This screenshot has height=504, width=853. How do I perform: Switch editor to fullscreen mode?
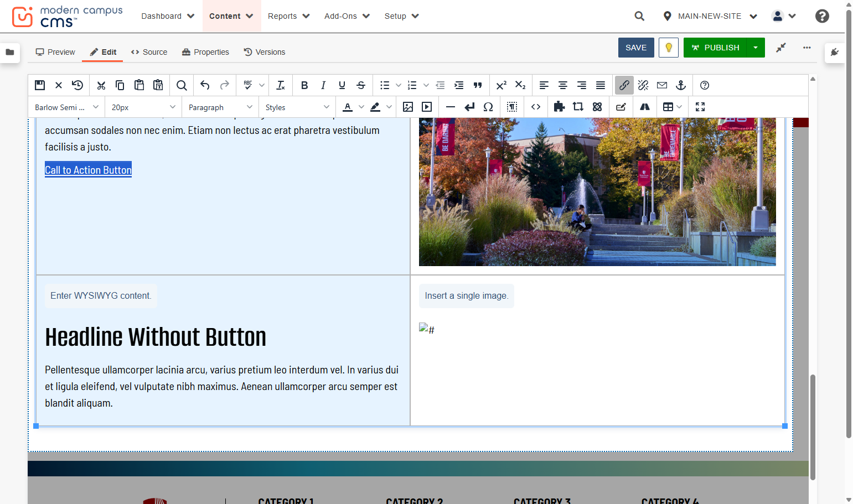[700, 107]
